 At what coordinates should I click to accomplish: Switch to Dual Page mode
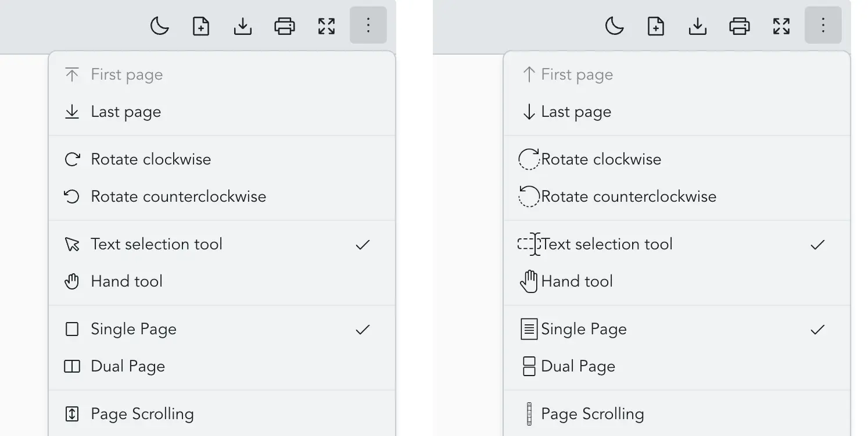pyautogui.click(x=128, y=366)
